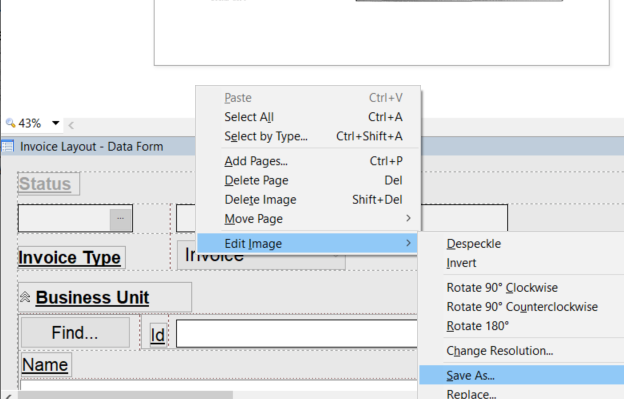Highlight the Edit Image menu entry

click(x=307, y=243)
